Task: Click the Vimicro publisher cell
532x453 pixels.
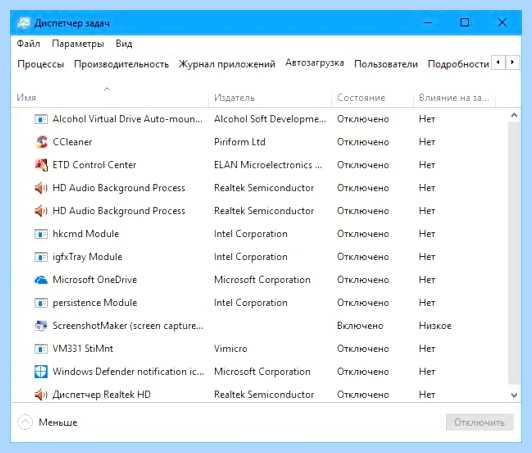Action: [x=231, y=349]
